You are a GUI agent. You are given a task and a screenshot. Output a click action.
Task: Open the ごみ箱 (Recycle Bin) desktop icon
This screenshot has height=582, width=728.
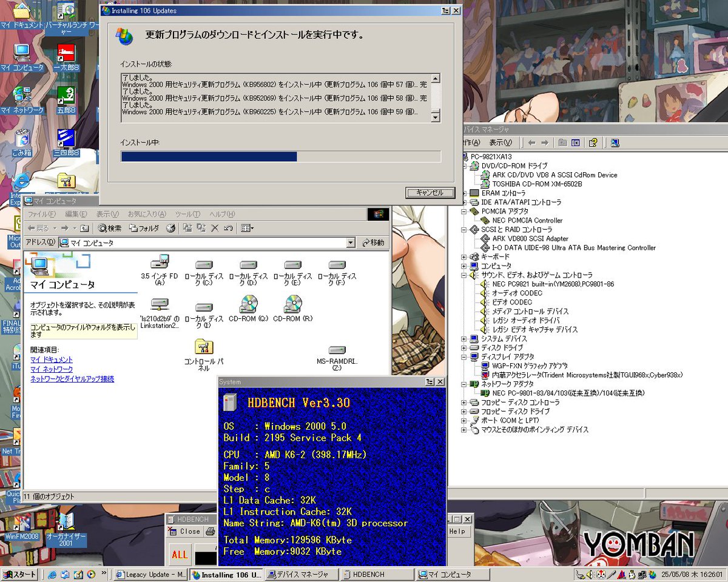[x=22, y=142]
